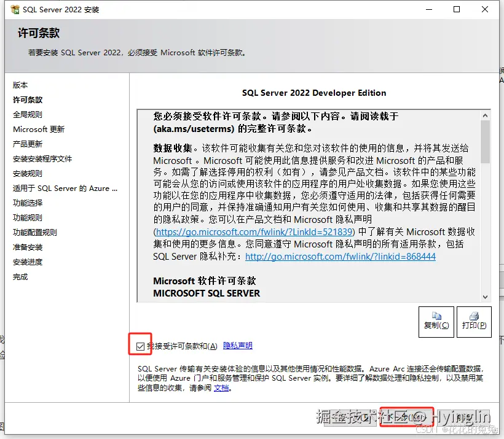504x439 pixels.
Task: Click the license text scrollbar thumb
Action: tap(486, 142)
